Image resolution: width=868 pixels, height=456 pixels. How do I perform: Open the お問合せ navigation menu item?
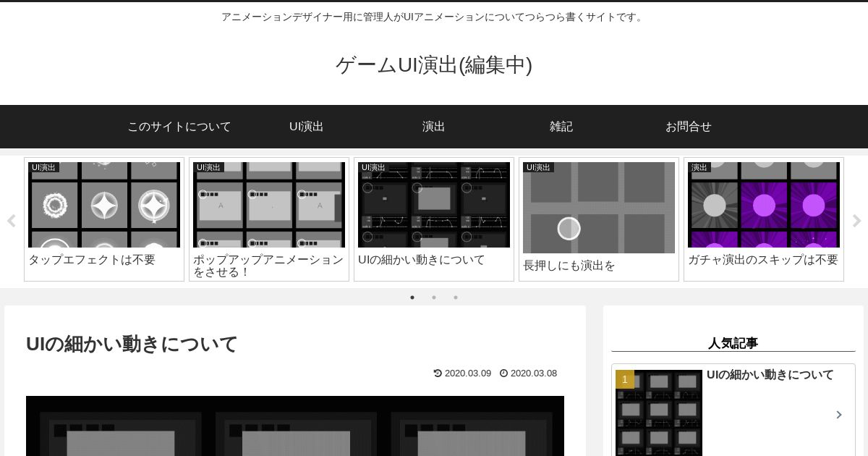click(x=689, y=127)
